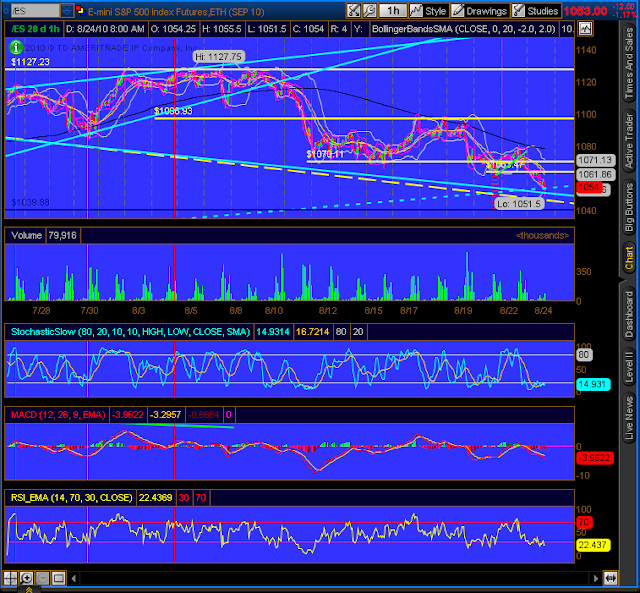Viewport: 640px width, 593px height.
Task: Open the Times And Sales side tab
Action: click(x=629, y=62)
